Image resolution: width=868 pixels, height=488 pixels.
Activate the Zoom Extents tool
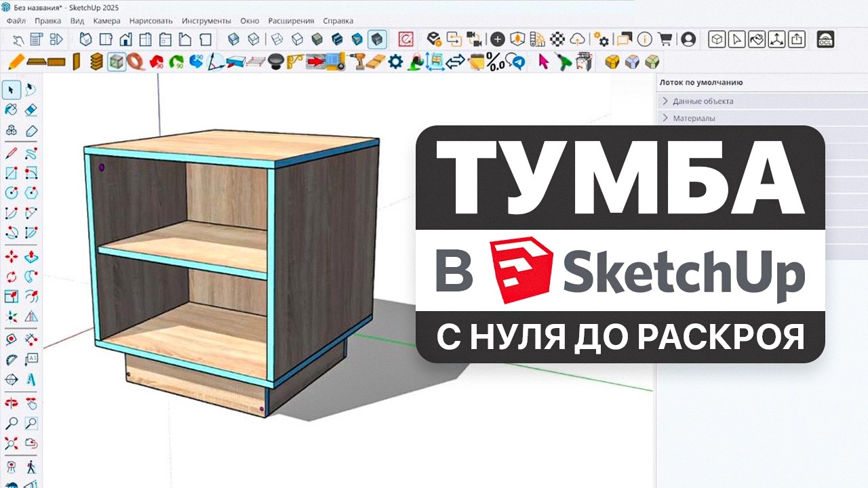pos(12,444)
